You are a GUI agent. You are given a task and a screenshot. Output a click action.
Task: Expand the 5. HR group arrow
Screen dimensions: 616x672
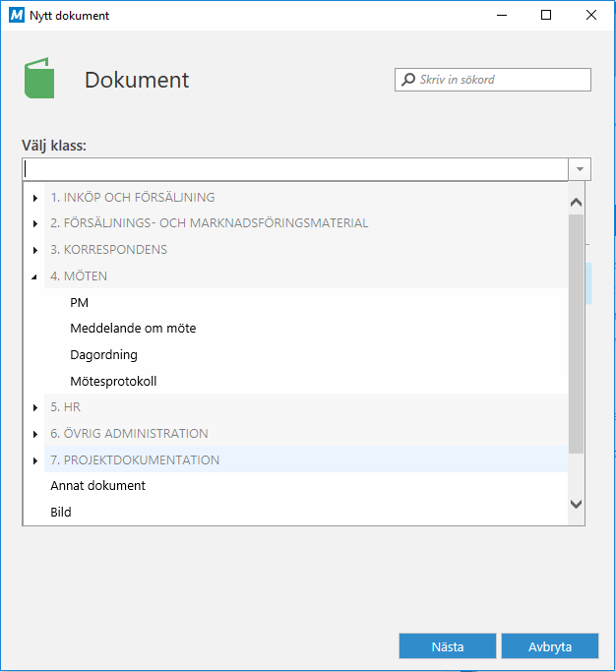(x=35, y=407)
